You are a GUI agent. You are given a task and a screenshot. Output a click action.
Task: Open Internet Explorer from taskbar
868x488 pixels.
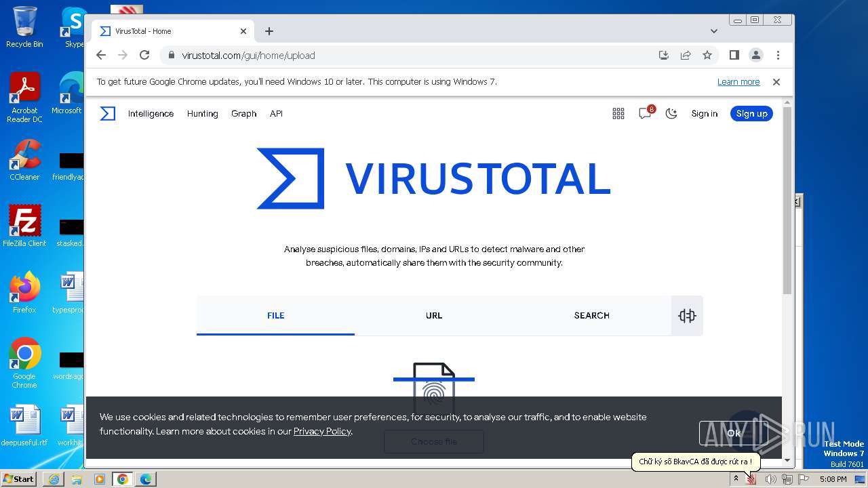[x=54, y=479]
